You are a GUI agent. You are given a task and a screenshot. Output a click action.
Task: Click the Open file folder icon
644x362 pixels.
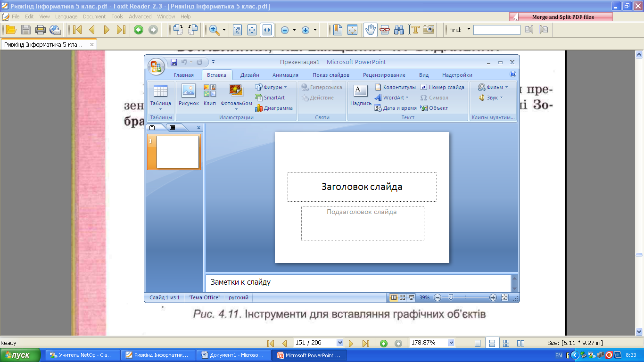(x=11, y=30)
